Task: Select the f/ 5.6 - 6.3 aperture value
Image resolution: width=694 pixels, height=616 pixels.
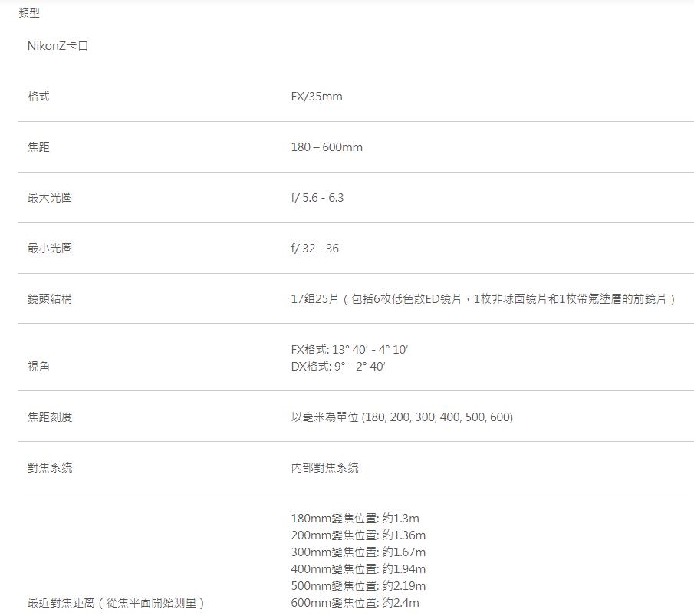Action: click(317, 198)
